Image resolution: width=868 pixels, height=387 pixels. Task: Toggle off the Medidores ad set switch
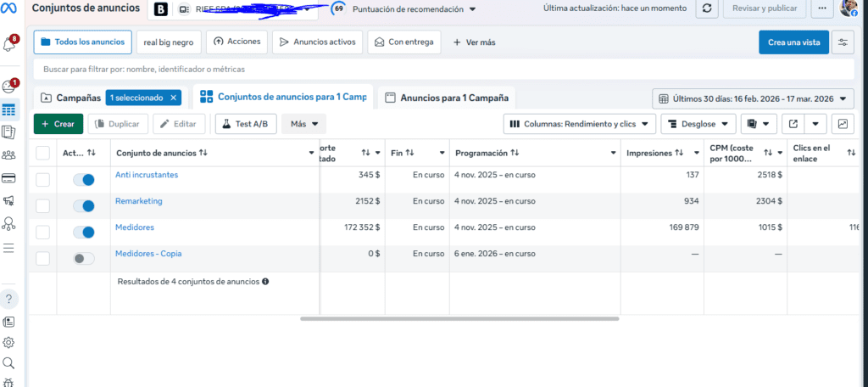click(84, 233)
